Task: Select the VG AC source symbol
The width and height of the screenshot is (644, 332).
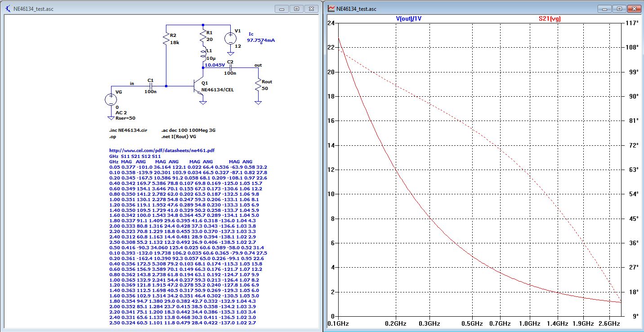Action: pyautogui.click(x=111, y=100)
